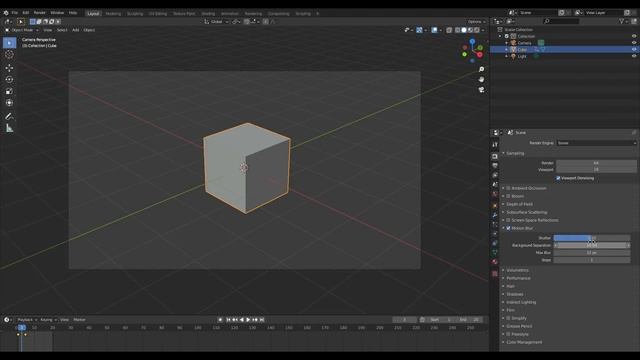Select the Measure tool

9,129
